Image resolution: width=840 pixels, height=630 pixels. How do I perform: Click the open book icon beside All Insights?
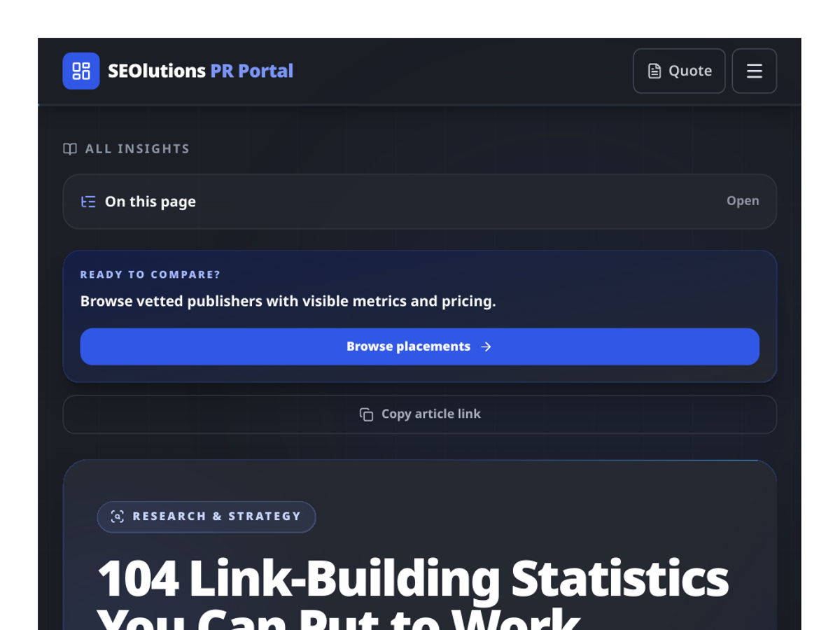[x=70, y=148]
